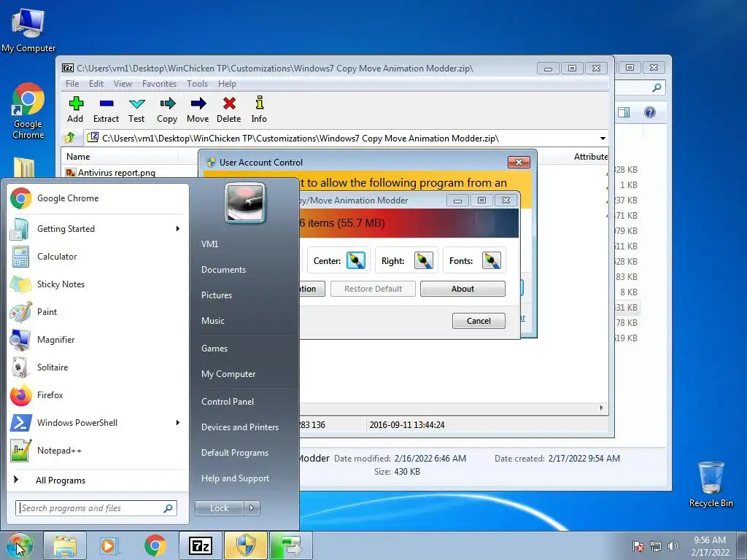This screenshot has width=747, height=560.
Task: Click the Lock button in Start menu
Action: tap(219, 508)
